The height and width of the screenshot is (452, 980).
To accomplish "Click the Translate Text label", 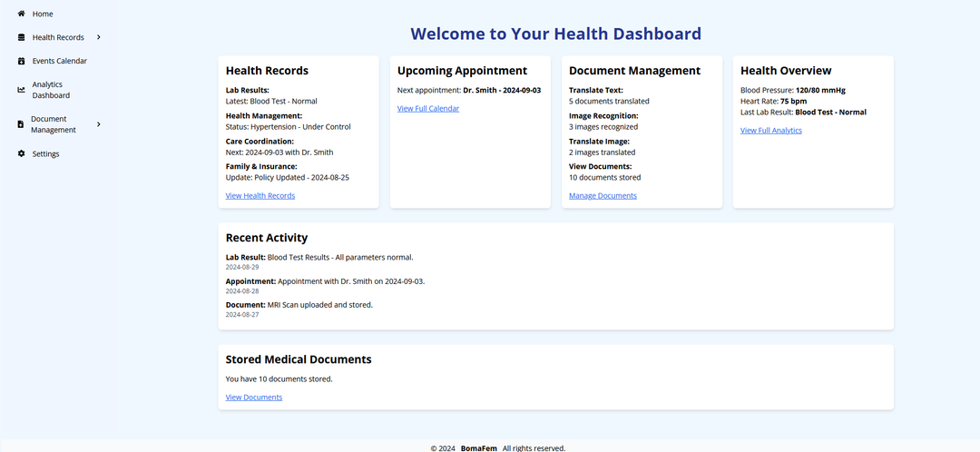I will click(595, 91).
